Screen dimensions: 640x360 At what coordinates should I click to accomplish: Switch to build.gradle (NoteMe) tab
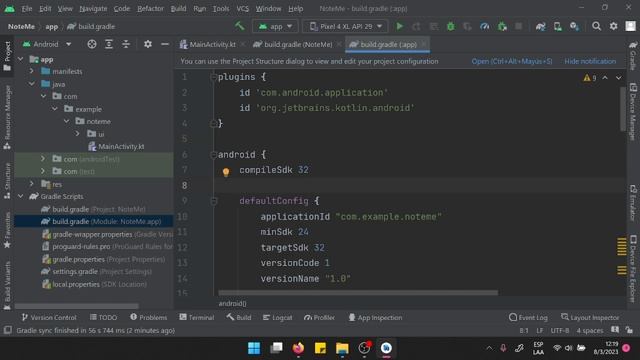[298, 44]
